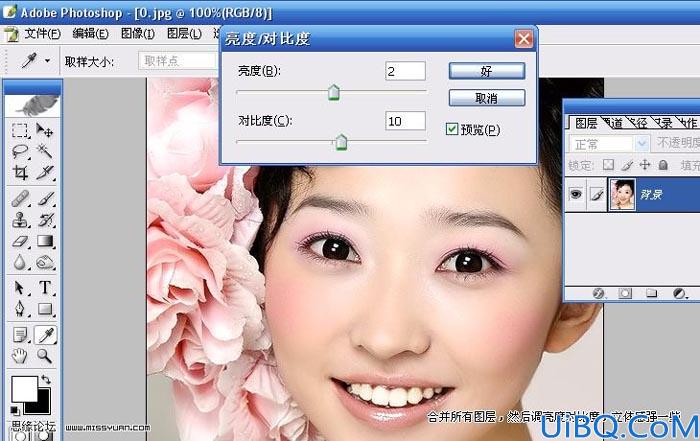Image resolution: width=700 pixels, height=441 pixels.
Task: Toggle lock all padlock icon
Action: click(x=663, y=165)
